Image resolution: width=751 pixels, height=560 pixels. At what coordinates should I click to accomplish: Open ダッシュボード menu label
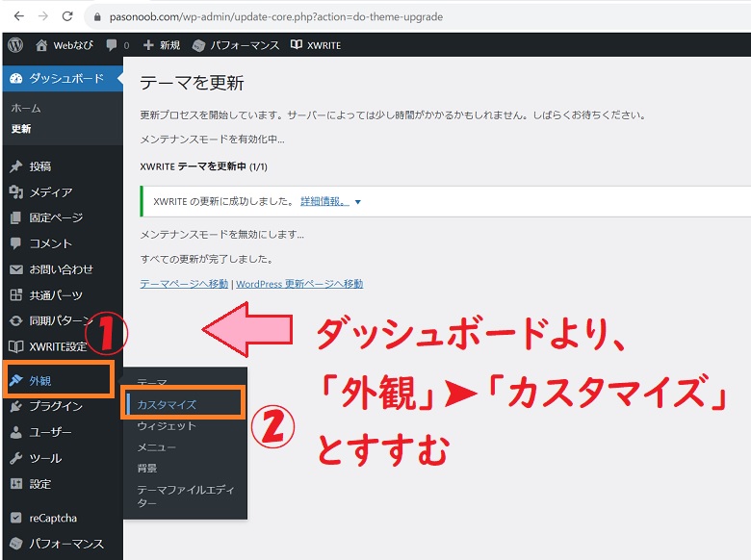coord(66,79)
